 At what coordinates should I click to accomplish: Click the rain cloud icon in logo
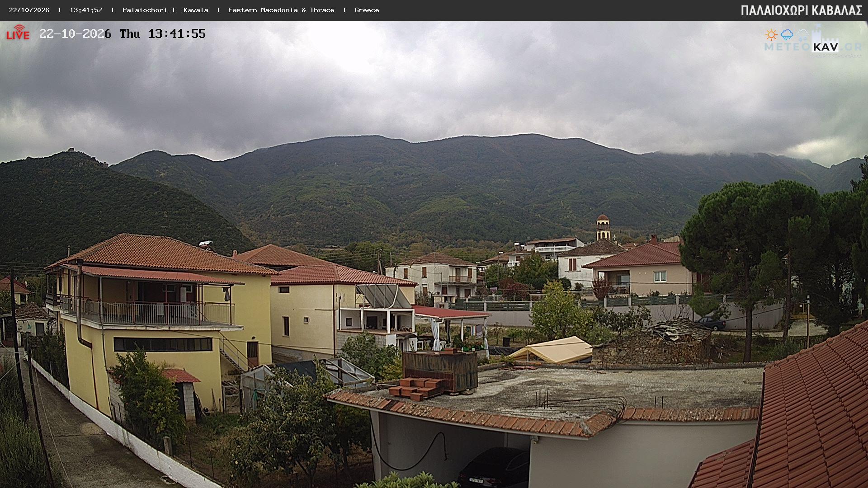[787, 35]
